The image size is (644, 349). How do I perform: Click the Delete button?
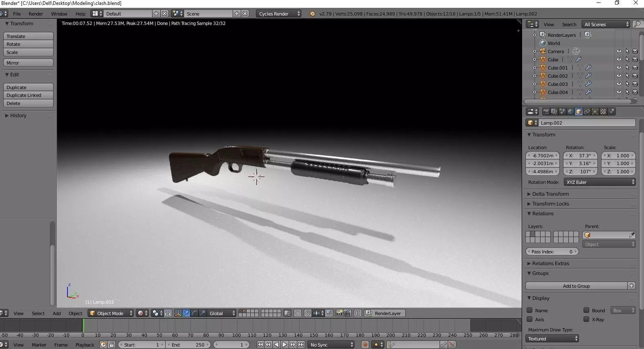point(28,103)
